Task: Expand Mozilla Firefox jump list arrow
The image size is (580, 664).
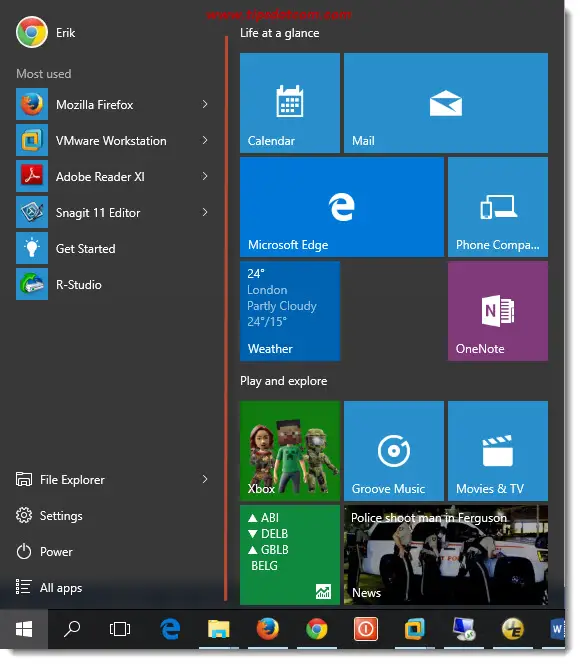Action: point(205,104)
